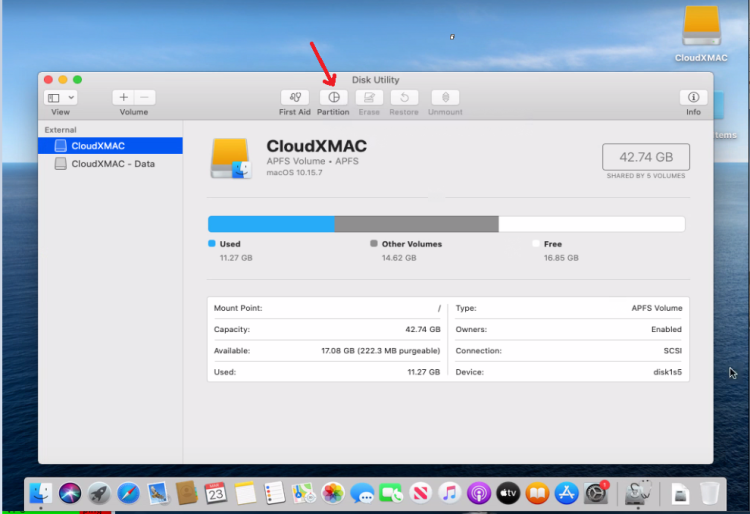Open Finder from the Dock
The image size is (750, 514).
41,493
